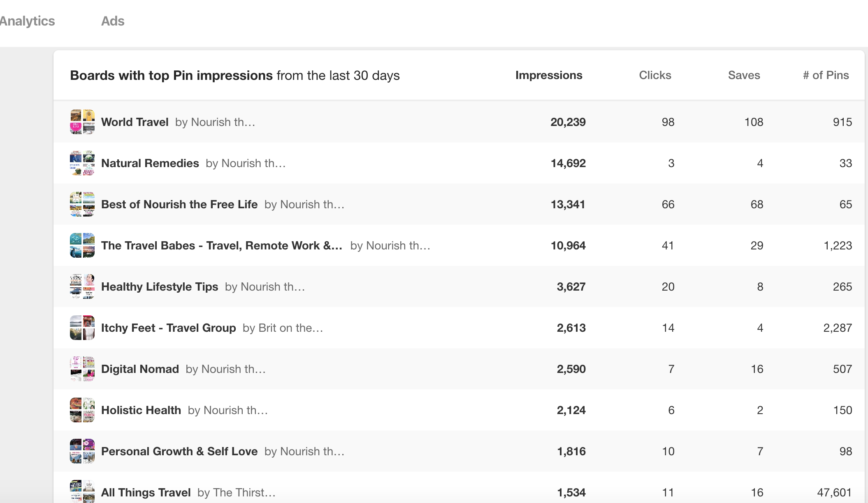Open the All Things Travel board link
Viewport: 868px width, 503px height.
(x=146, y=493)
